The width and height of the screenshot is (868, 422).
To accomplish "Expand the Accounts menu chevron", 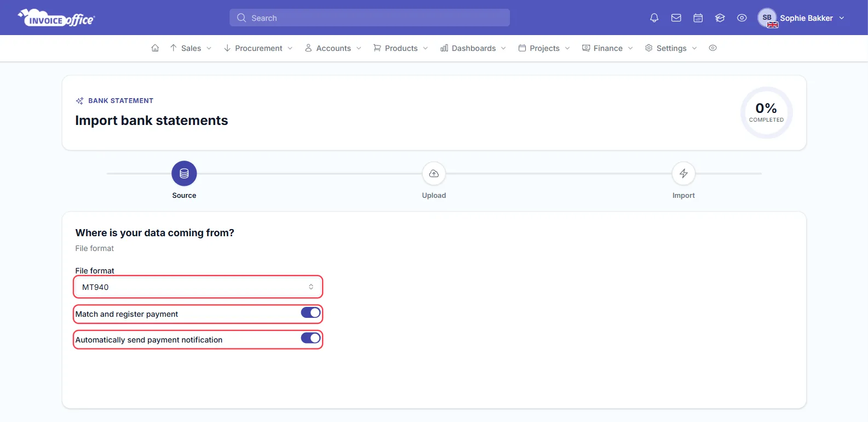I will tap(359, 48).
